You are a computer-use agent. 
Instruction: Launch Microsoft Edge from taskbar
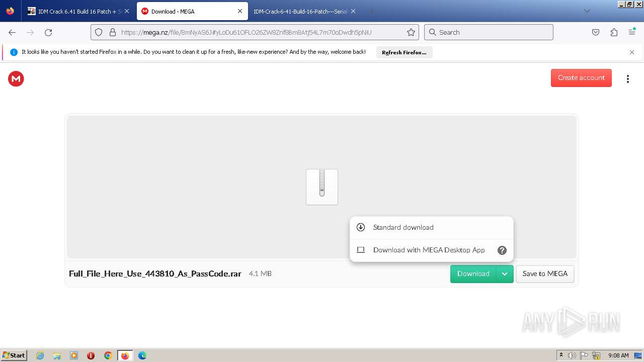pos(142,355)
